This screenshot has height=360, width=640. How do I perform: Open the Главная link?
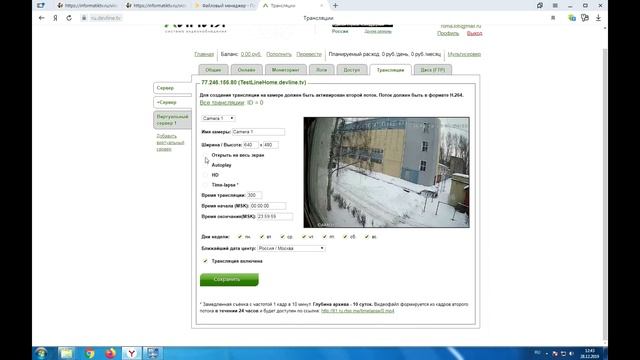(x=204, y=54)
